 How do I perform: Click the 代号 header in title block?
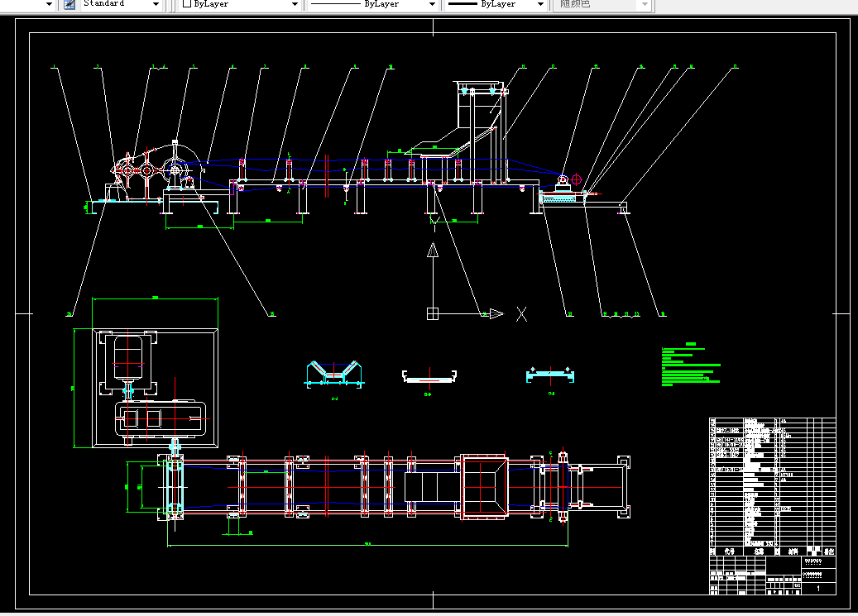[729, 552]
